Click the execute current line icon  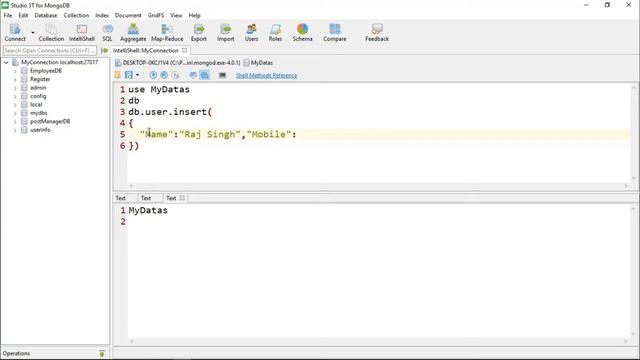pyautogui.click(x=175, y=75)
